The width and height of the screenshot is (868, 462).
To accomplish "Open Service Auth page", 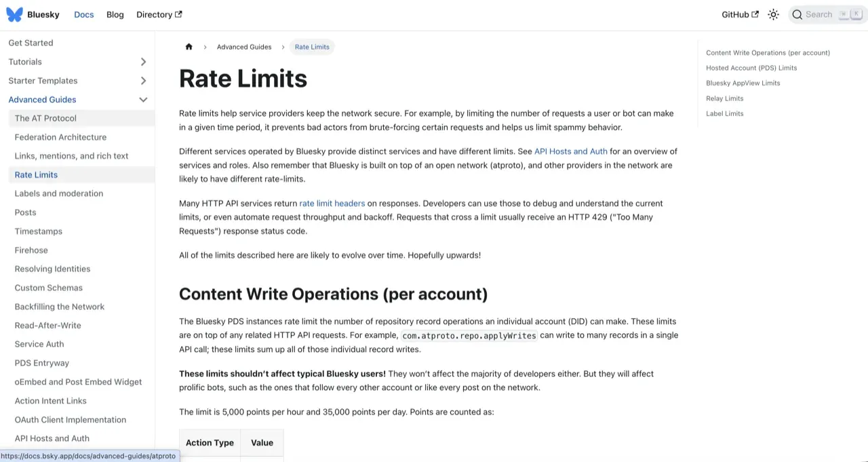I will (x=39, y=344).
